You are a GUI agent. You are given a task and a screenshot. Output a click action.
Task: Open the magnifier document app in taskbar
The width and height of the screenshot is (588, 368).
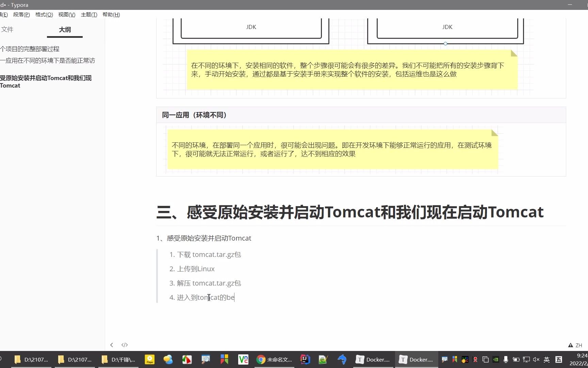pos(206,359)
